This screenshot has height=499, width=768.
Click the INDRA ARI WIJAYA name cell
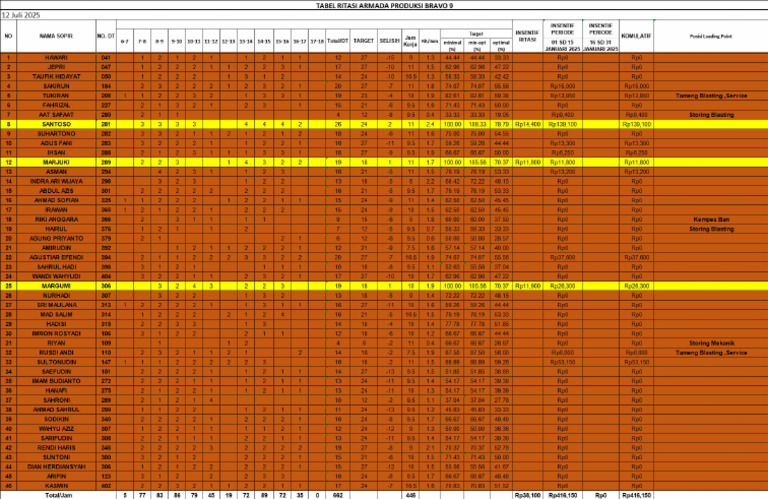[x=56, y=181]
